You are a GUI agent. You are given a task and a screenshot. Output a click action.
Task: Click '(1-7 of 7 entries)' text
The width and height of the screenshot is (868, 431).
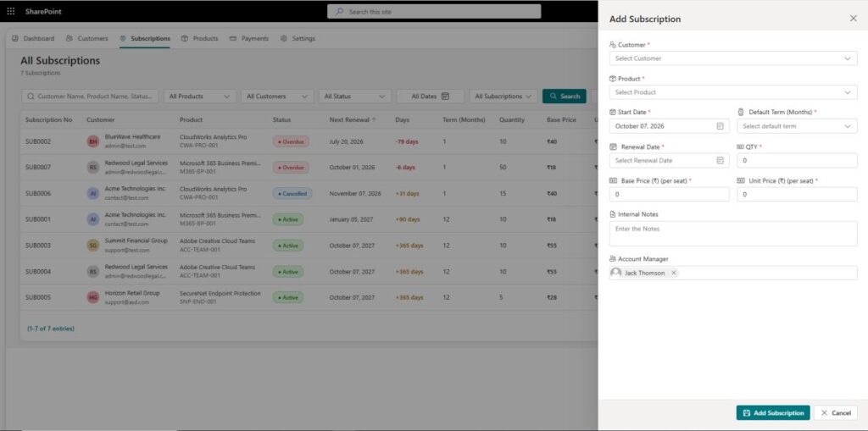(x=50, y=329)
